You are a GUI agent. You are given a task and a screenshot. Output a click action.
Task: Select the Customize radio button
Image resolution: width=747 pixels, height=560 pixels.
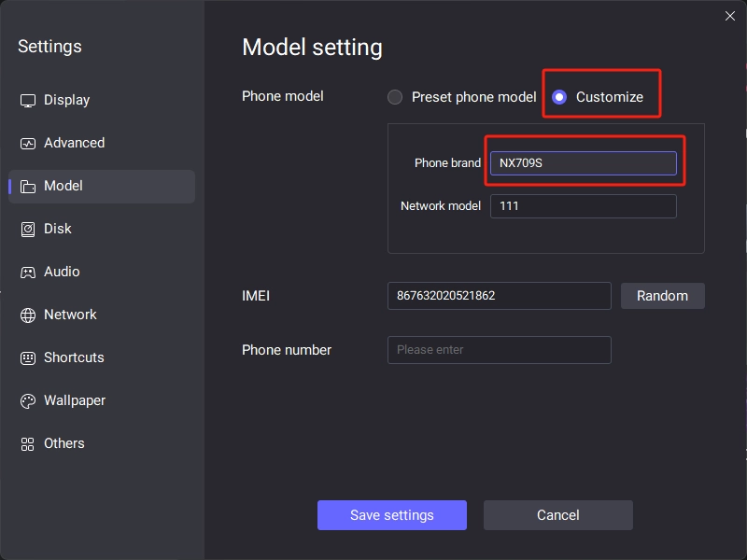558,97
